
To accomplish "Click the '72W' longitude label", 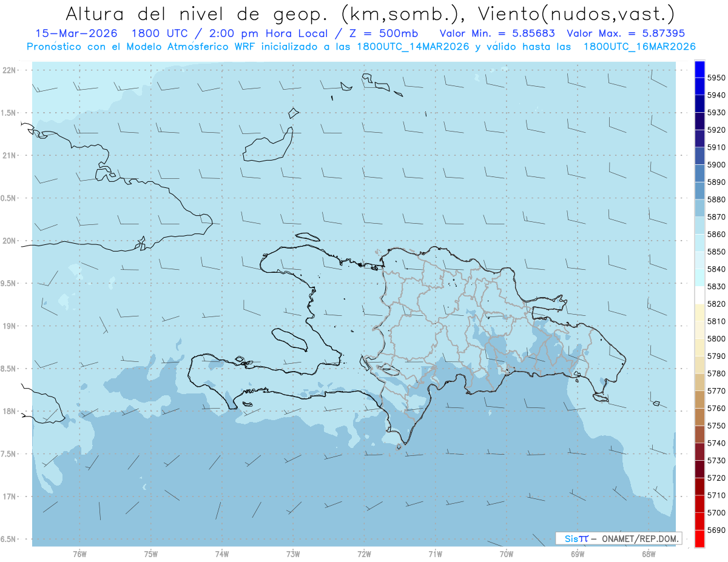I will click(364, 554).
